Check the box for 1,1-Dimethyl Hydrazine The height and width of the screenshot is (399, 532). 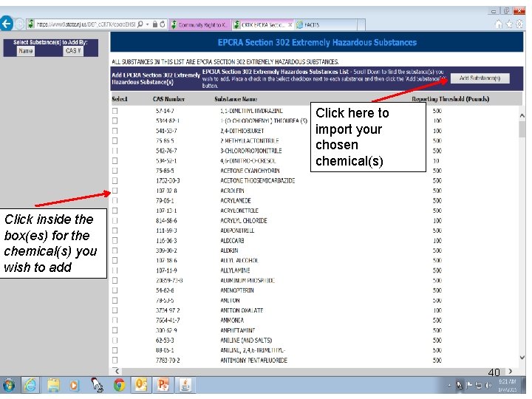115,111
